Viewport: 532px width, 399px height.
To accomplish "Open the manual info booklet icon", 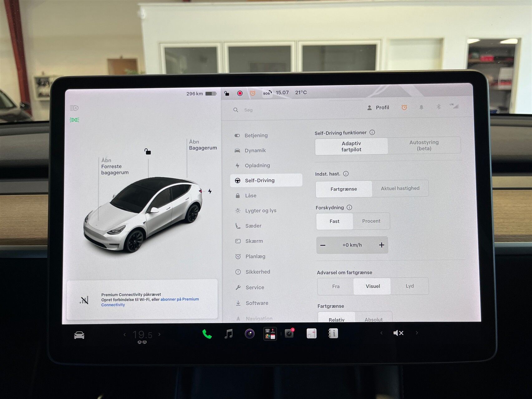I will (x=333, y=334).
